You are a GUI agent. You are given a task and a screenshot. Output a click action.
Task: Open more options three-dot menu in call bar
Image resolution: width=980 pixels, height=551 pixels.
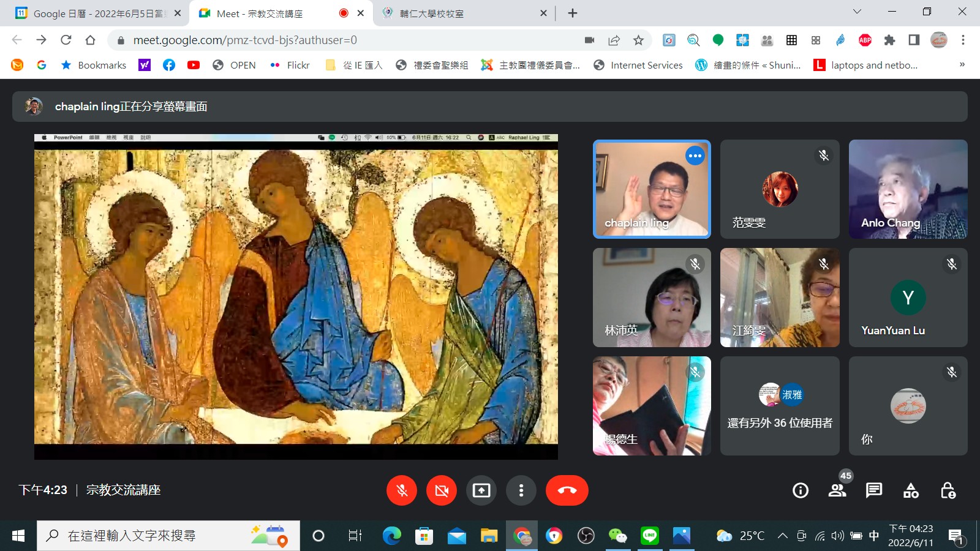click(521, 490)
